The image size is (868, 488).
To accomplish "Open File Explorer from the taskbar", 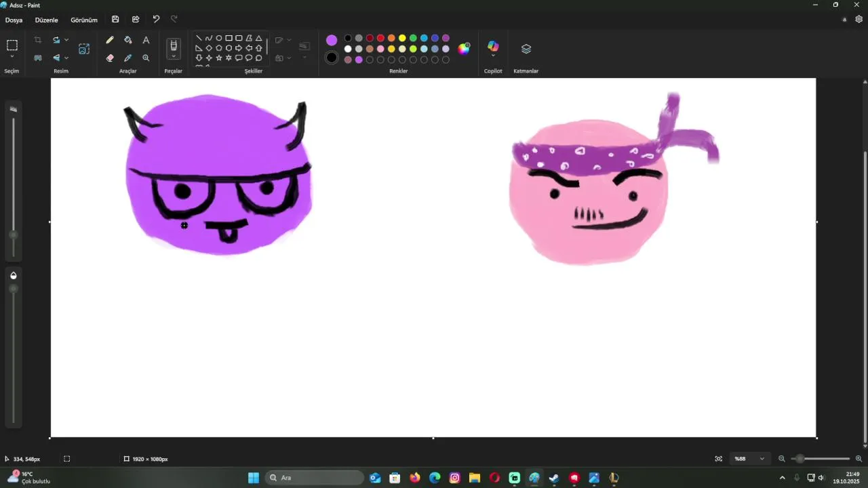I will (x=475, y=478).
